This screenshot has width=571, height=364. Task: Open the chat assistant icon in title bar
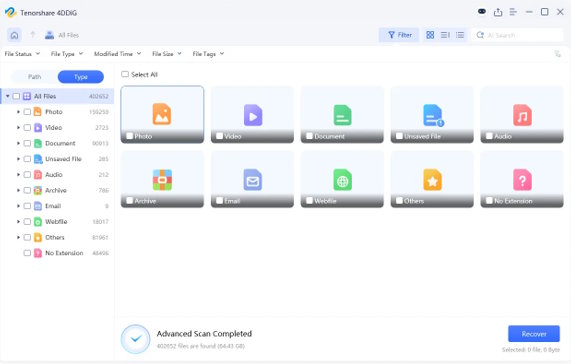click(481, 12)
